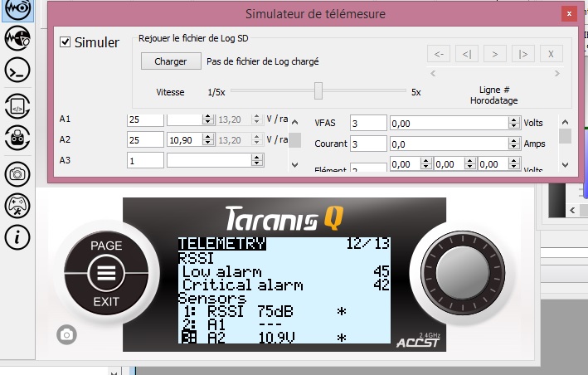
Task: Open the joystick settings sidebar icon
Action: tap(17, 206)
